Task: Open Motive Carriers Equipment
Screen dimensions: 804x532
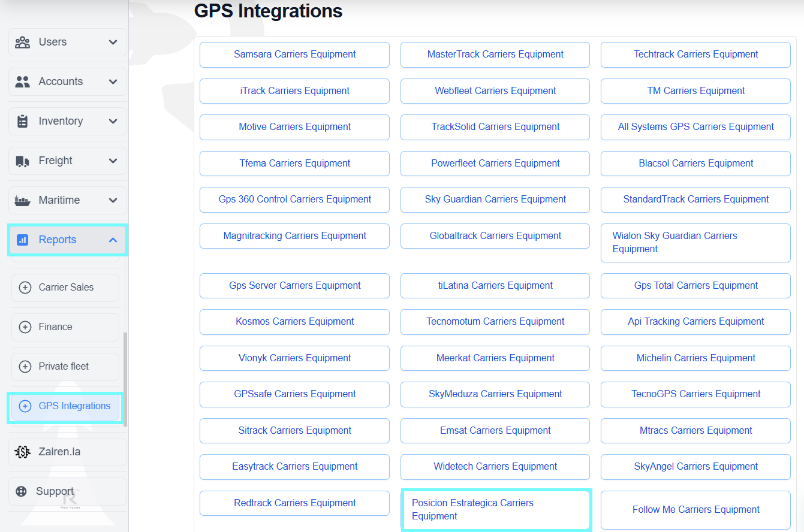Action: [x=294, y=127]
